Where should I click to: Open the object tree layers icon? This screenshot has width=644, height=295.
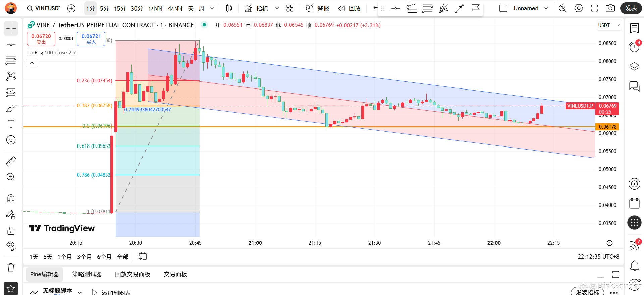click(x=634, y=66)
